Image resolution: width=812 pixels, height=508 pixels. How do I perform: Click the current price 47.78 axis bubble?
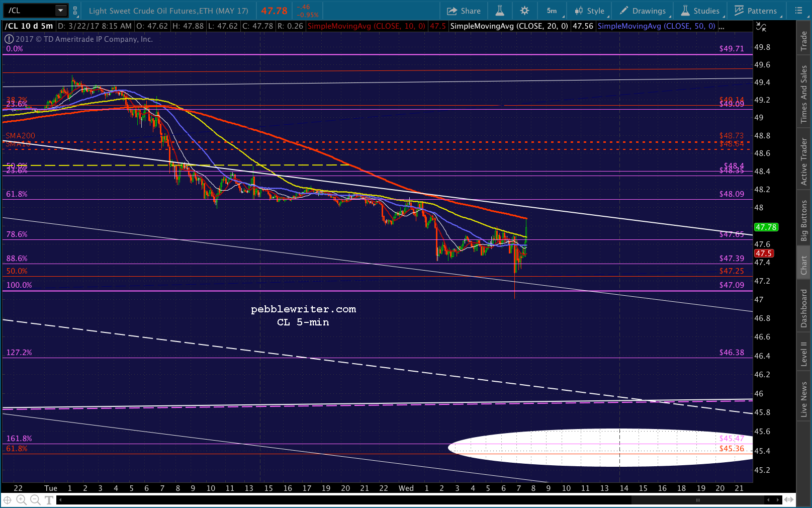766,227
